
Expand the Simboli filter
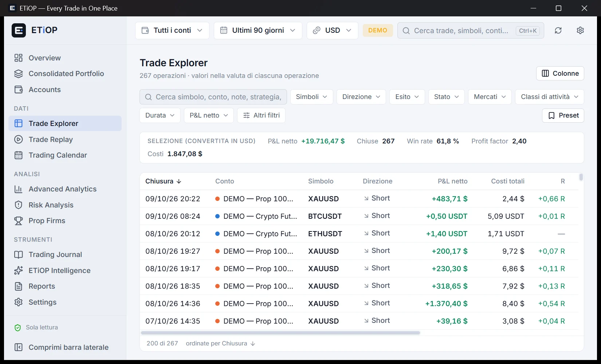click(x=311, y=97)
